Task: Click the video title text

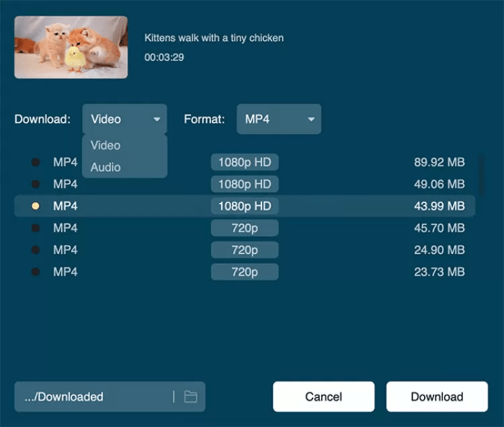Action: click(x=214, y=38)
